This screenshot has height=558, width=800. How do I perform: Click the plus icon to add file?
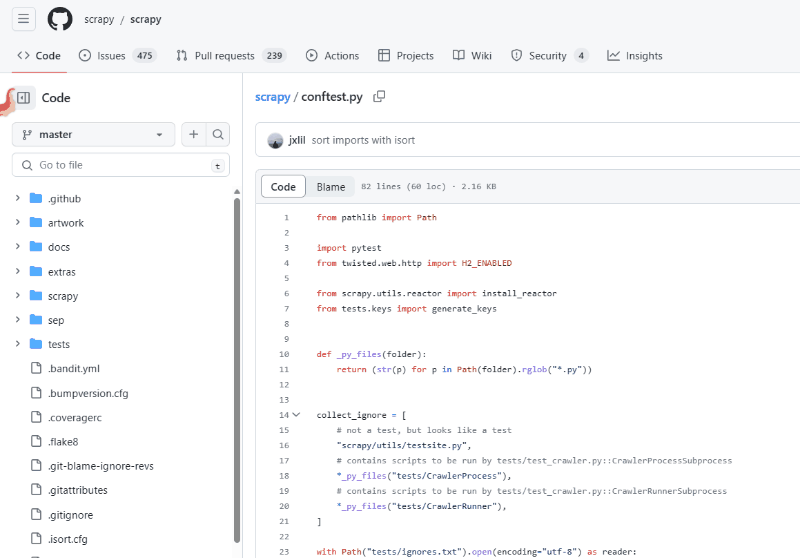(193, 134)
